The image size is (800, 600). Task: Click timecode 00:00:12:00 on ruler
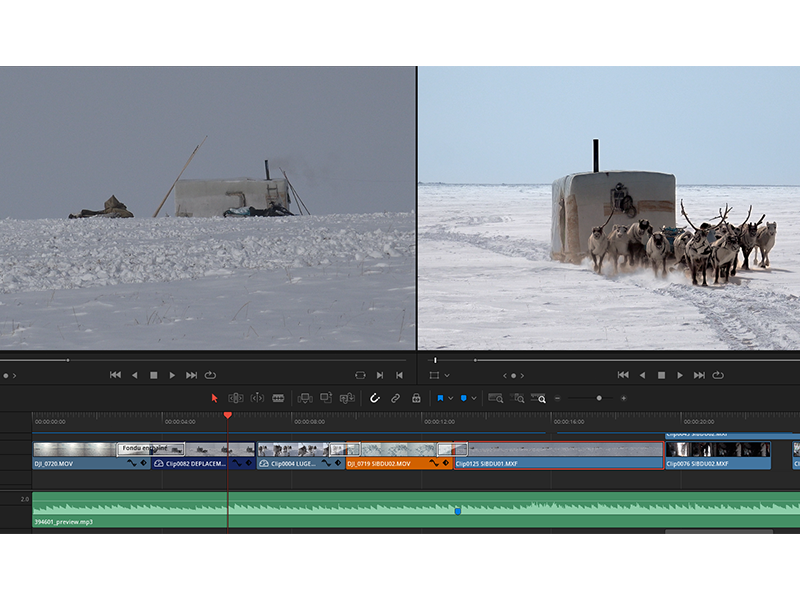(439, 422)
